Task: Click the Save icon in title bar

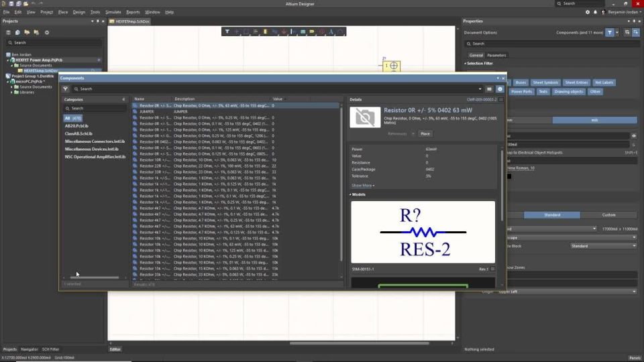Action: click(11, 4)
